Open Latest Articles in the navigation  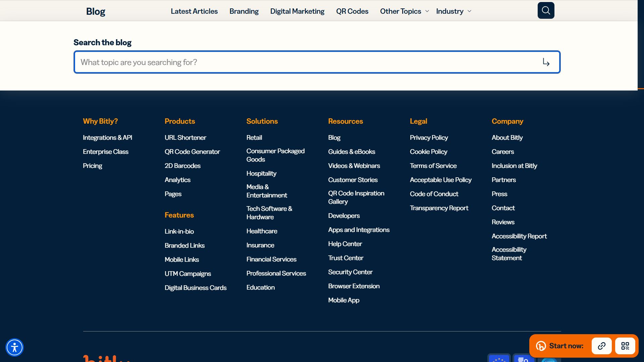point(194,11)
